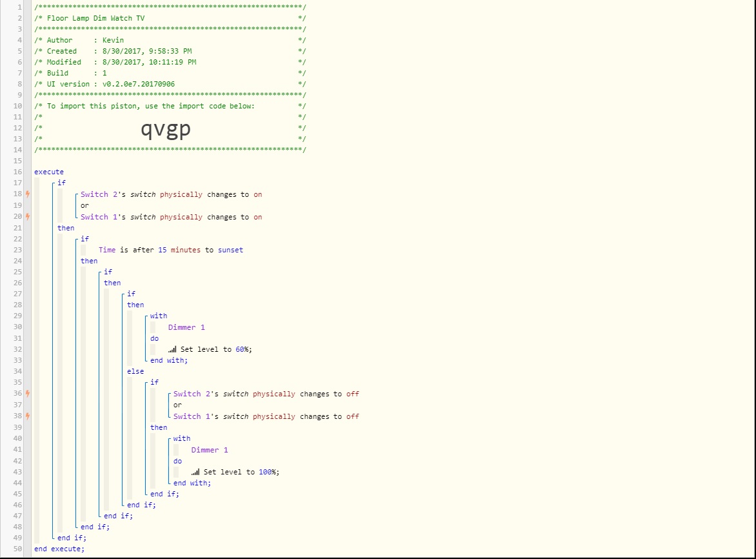Image resolution: width=756 pixels, height=559 pixels.
Task: Click 'end if;' on line 46
Action: tap(141, 505)
